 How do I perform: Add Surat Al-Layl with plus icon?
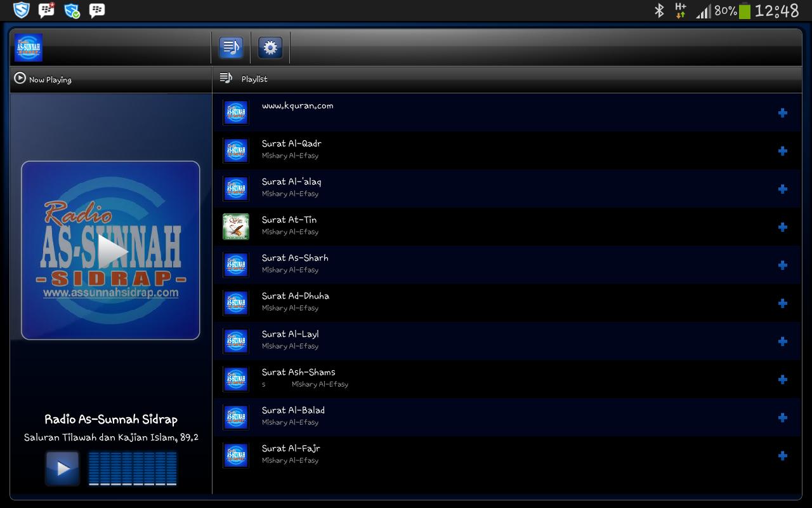(783, 342)
